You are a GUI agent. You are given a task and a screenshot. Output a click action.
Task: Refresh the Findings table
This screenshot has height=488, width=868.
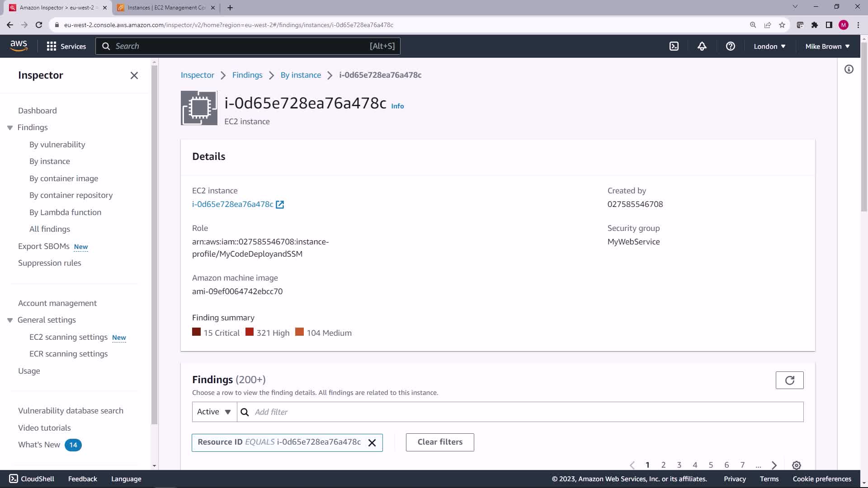(789, 380)
